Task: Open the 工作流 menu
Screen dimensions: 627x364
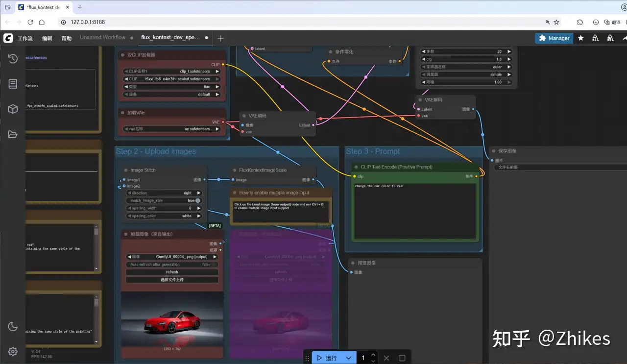Action: pyautogui.click(x=25, y=38)
